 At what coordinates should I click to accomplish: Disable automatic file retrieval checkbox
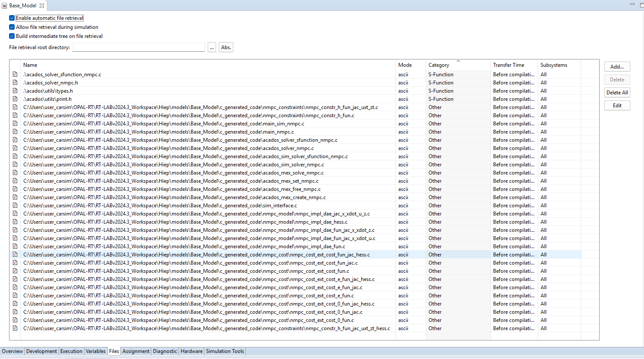click(12, 18)
